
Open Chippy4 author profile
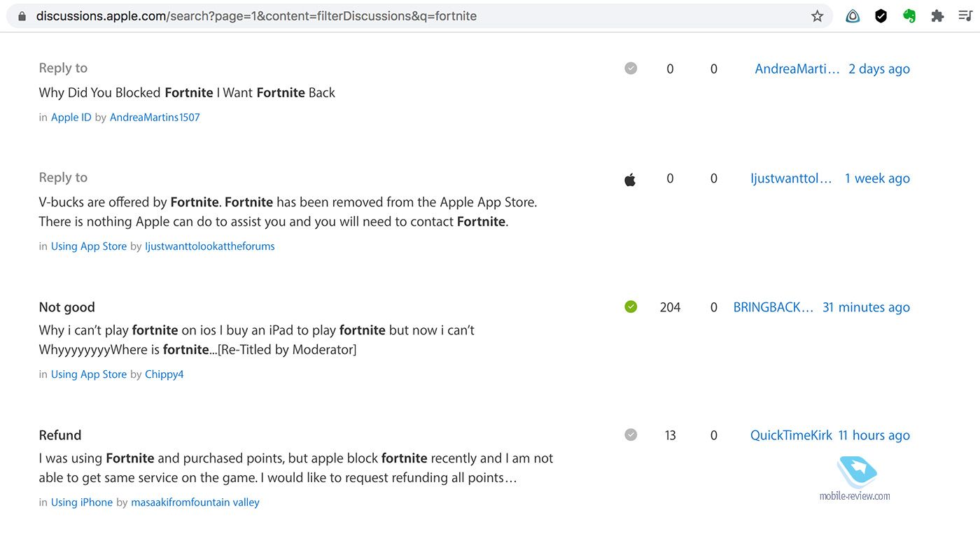point(164,374)
